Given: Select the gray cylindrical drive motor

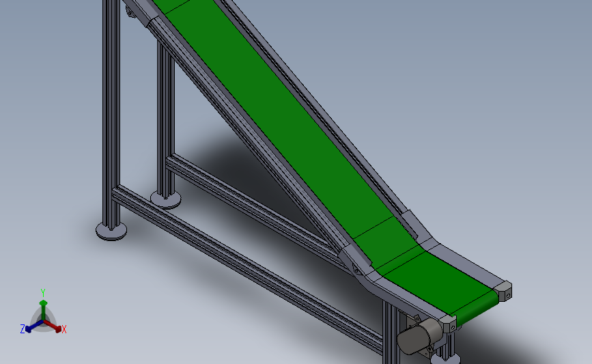Looking at the screenshot, I should click(419, 336).
